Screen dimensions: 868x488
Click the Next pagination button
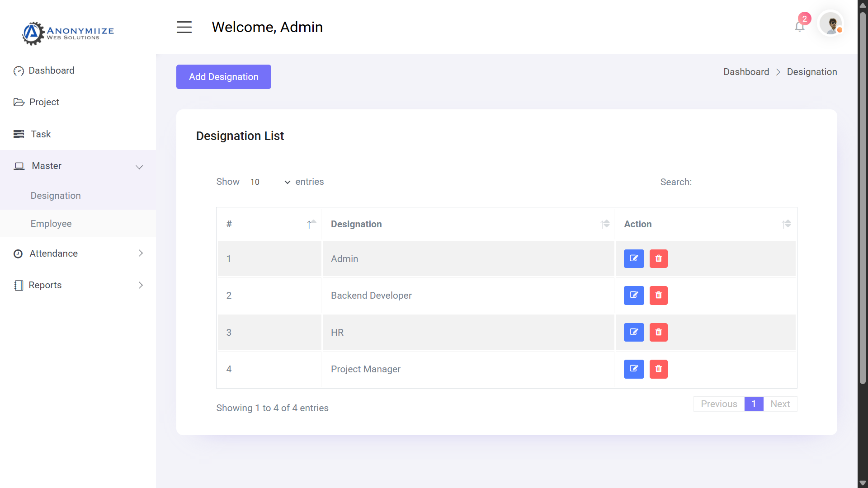(780, 404)
